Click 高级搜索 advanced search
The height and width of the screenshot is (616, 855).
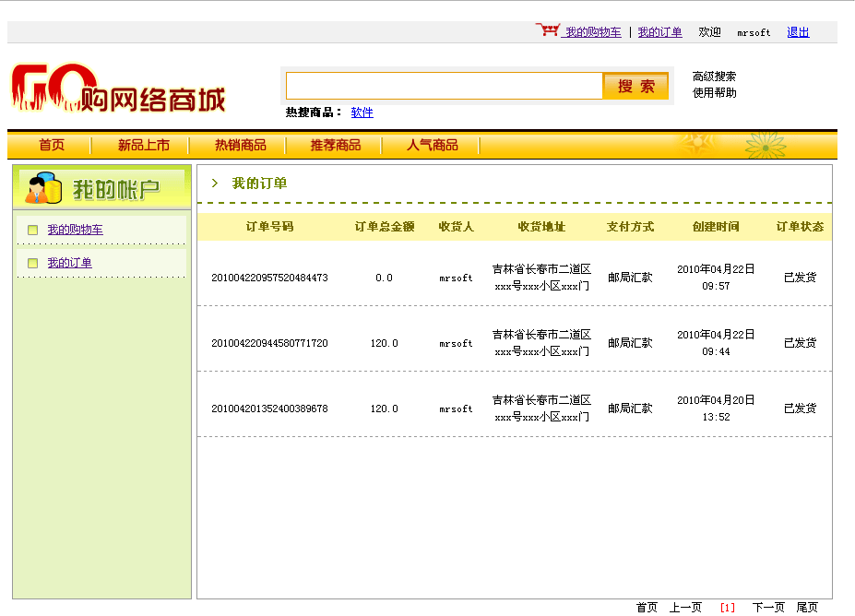[x=714, y=77]
